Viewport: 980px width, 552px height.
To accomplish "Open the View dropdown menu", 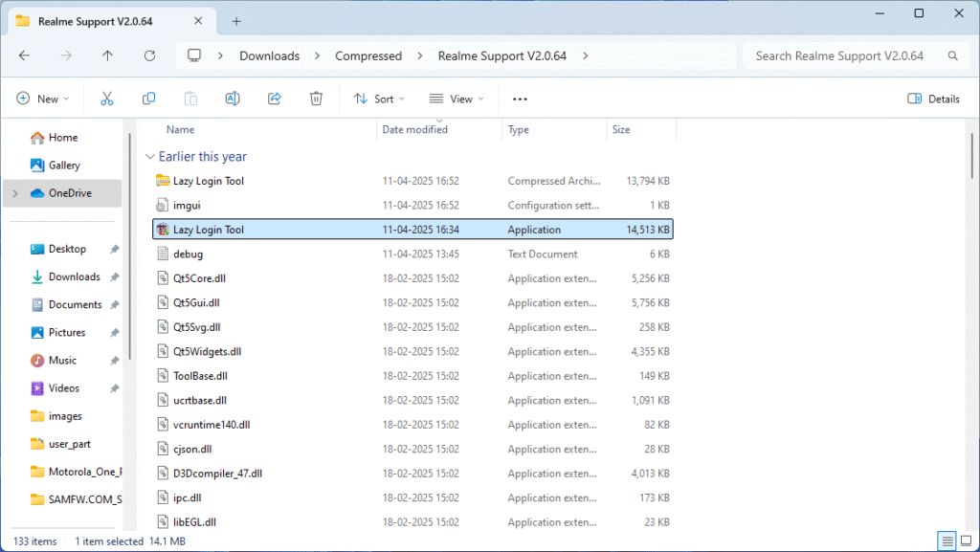I will pyautogui.click(x=457, y=99).
